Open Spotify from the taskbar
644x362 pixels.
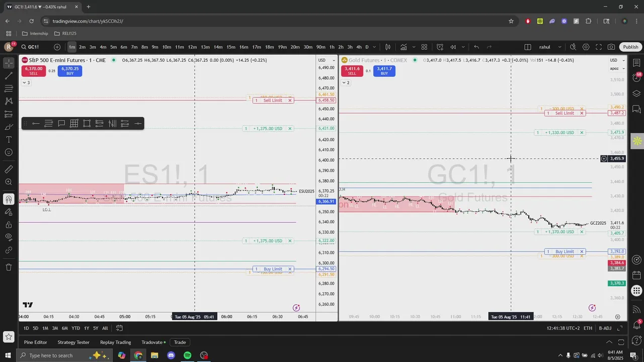187,355
